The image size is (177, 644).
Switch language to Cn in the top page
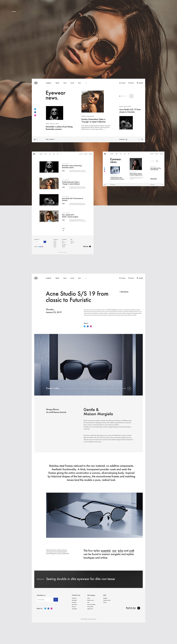click(x=139, y=139)
